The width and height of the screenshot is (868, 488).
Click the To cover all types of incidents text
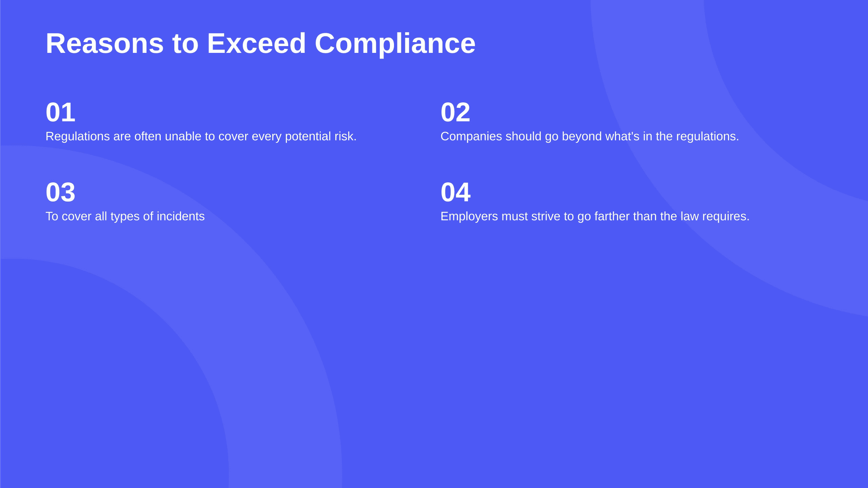point(125,216)
